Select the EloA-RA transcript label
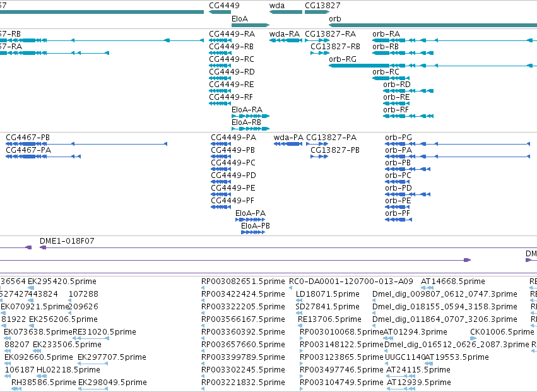This screenshot has width=537, height=392. tap(247, 110)
